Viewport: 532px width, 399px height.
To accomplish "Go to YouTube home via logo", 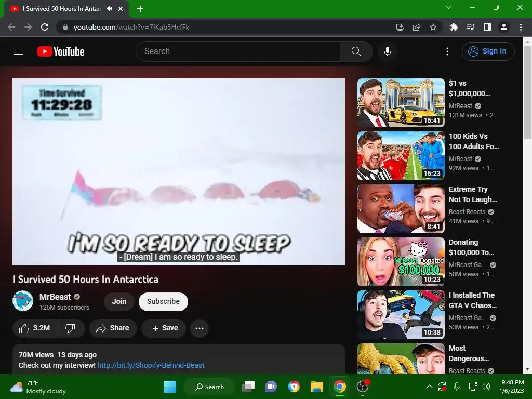I will point(61,51).
